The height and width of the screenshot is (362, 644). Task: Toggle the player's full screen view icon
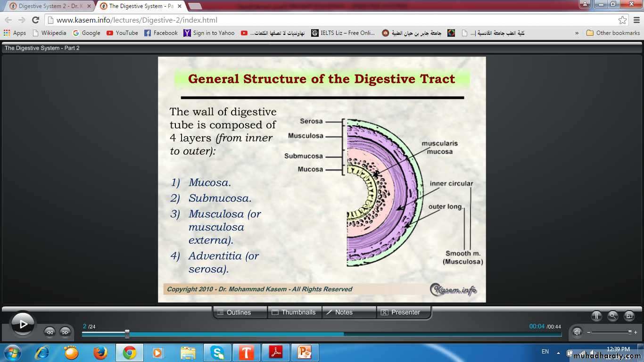click(629, 316)
